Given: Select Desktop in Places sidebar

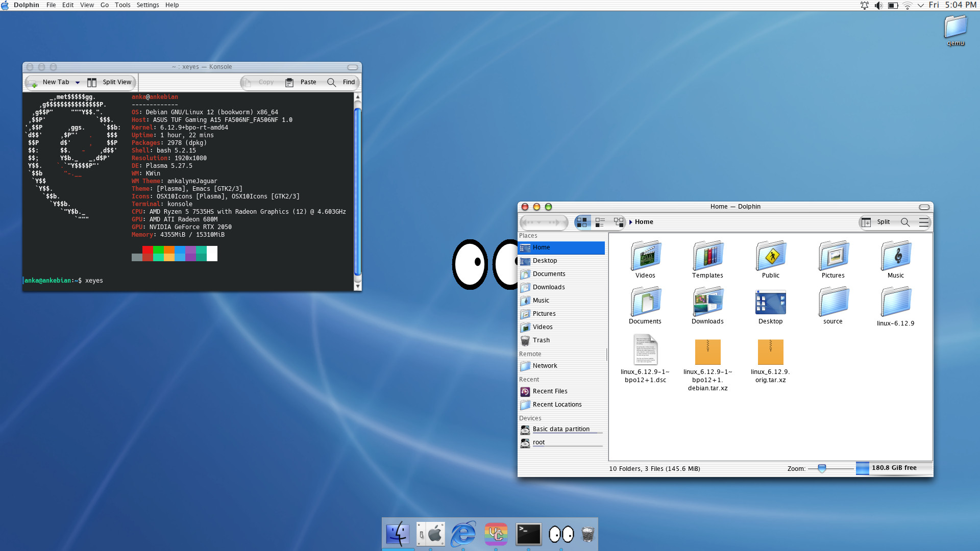Looking at the screenshot, I should click(561, 261).
